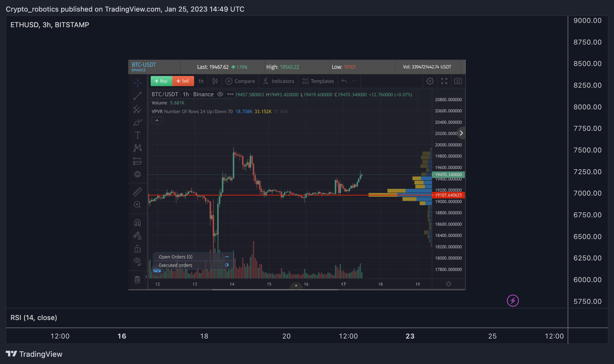Click the blue cloud chart icon
This screenshot has width=614, height=364.
tap(157, 271)
